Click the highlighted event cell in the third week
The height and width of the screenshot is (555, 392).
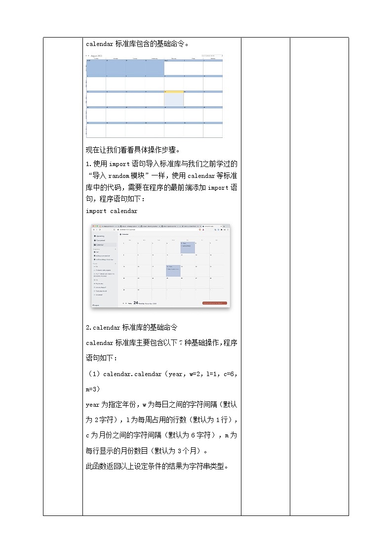(x=173, y=271)
